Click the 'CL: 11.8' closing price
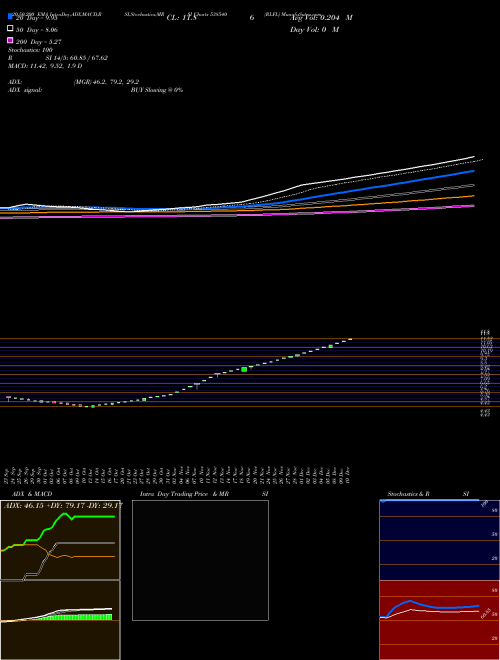The image size is (500, 660). click(181, 18)
